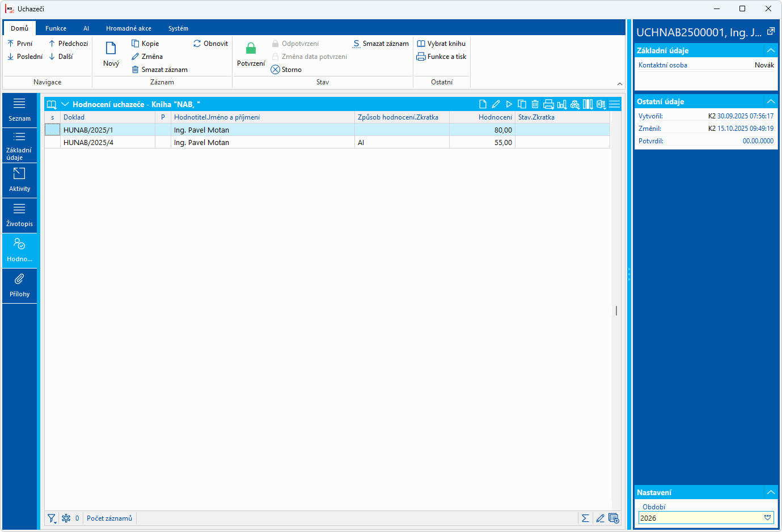This screenshot has width=782, height=532.
Task: Pop out the UCHNAB2500001 detail panel
Action: [771, 32]
